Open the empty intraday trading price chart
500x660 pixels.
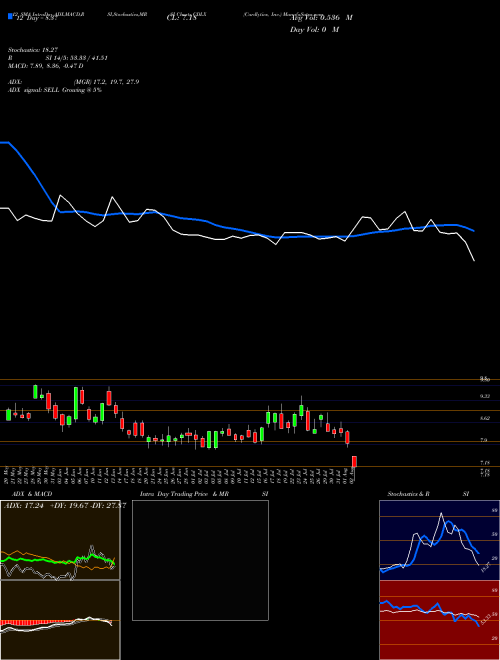(x=200, y=560)
